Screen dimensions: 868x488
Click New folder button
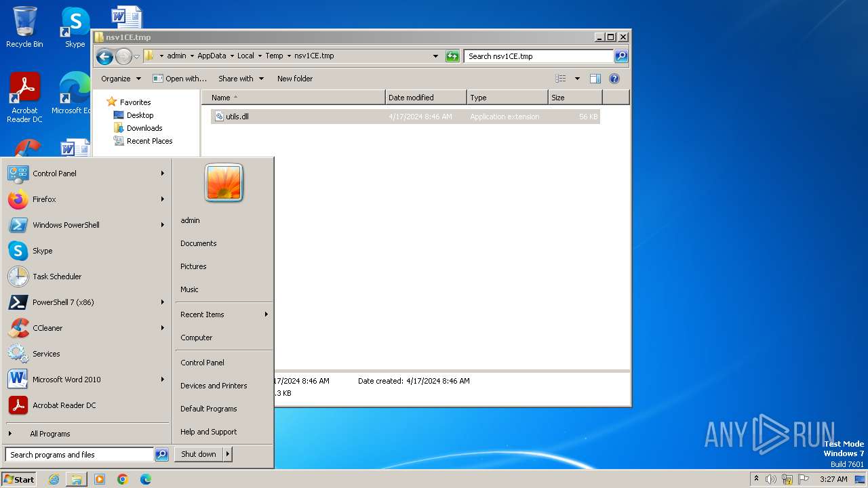295,79
